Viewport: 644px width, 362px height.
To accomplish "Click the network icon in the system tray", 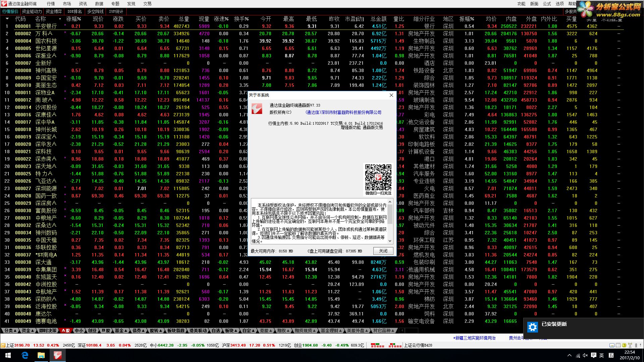I will click(x=578, y=355).
